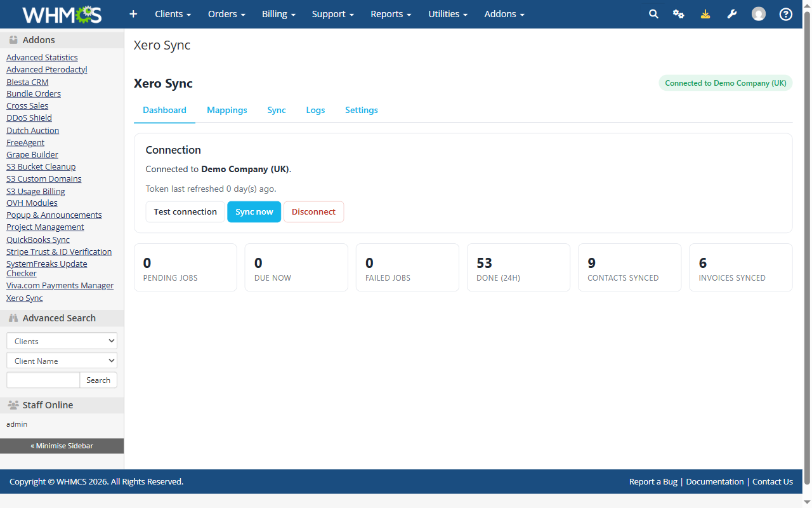Click the Failed Jobs stat card
Image resolution: width=812 pixels, height=508 pixels.
[407, 267]
